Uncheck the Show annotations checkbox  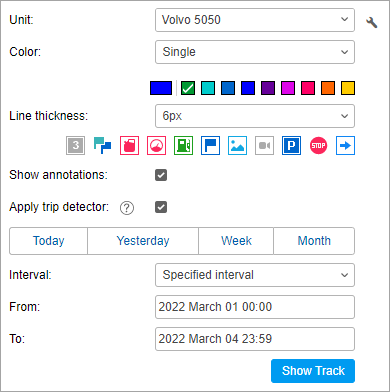(161, 175)
